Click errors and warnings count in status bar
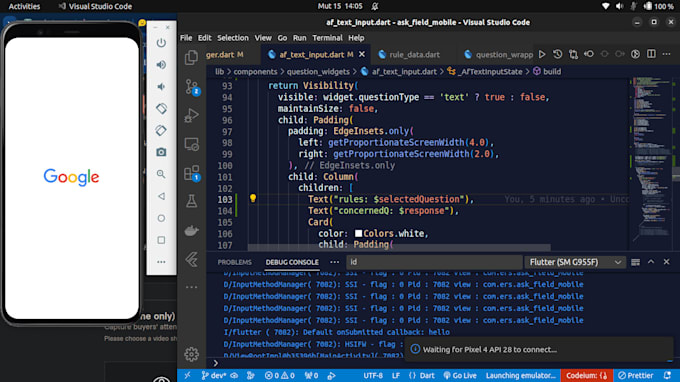Viewport: 680px width, 382px height. tap(279, 375)
